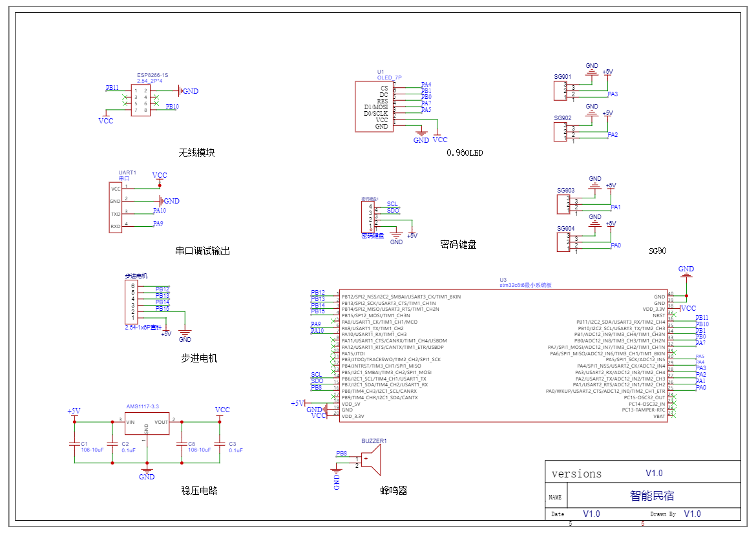Click the PA3 net label at SG901
Viewport: 756px width, 533px height.
(x=613, y=94)
